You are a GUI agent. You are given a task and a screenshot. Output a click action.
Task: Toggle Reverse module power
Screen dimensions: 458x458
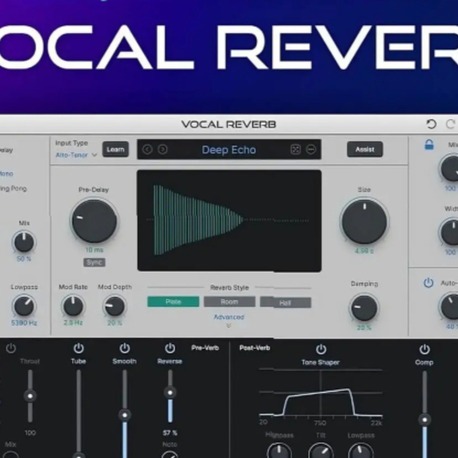170,348
